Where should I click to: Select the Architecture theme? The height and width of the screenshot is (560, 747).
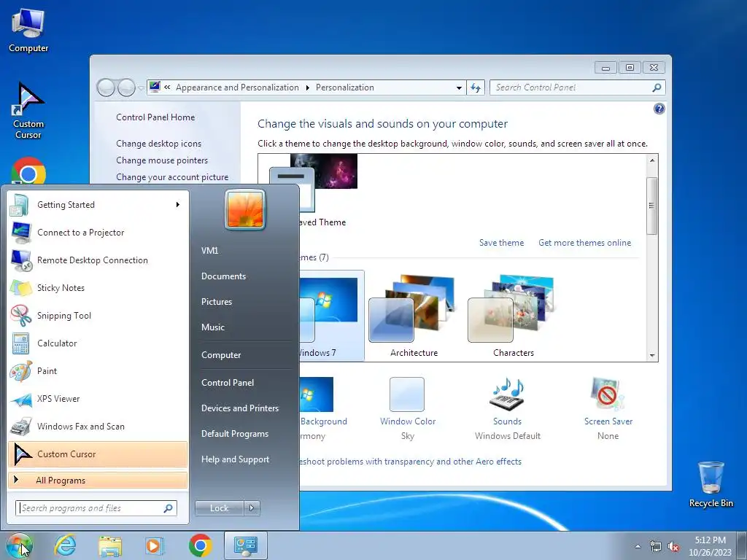(414, 315)
